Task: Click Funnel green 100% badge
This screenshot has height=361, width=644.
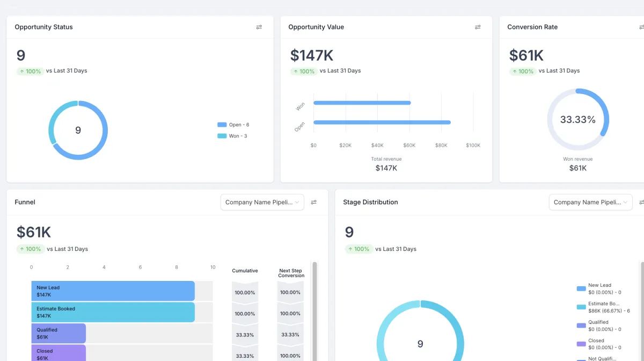Action: point(30,249)
